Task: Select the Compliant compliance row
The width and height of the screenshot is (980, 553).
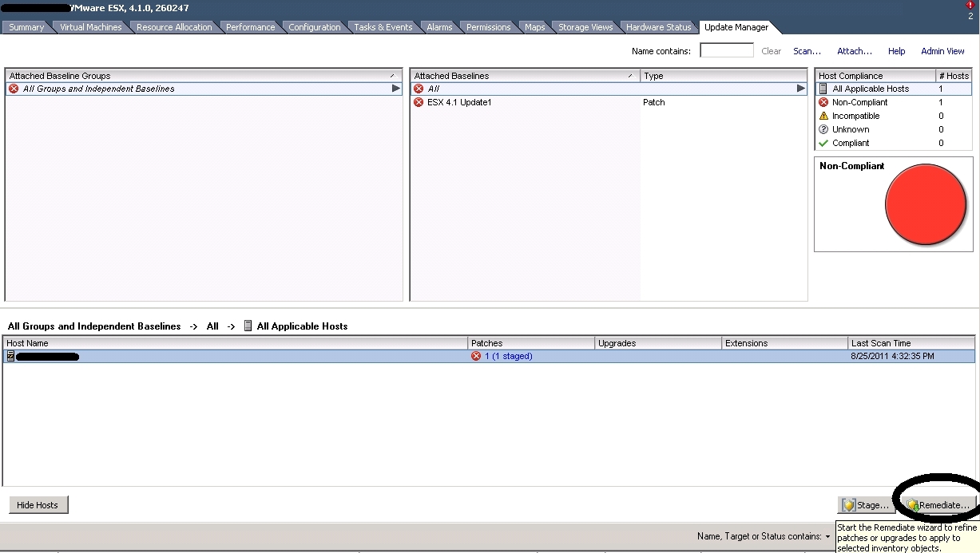Action: [893, 143]
